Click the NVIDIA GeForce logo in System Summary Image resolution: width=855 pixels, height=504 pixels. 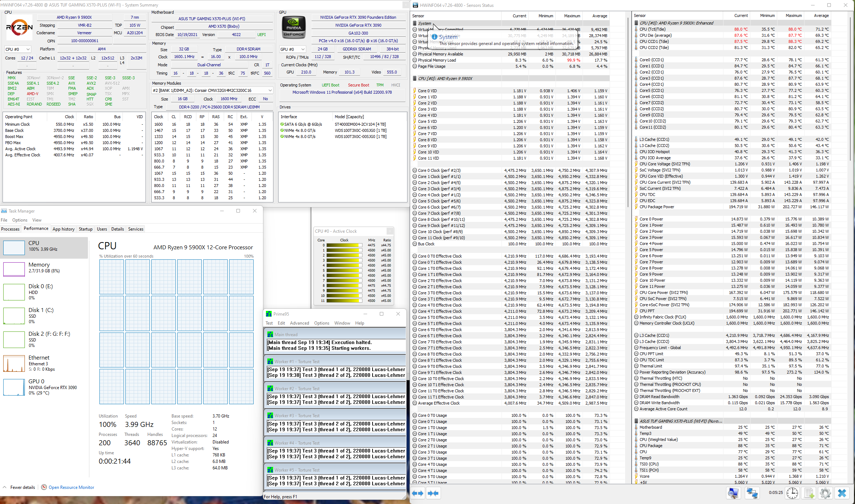(294, 27)
